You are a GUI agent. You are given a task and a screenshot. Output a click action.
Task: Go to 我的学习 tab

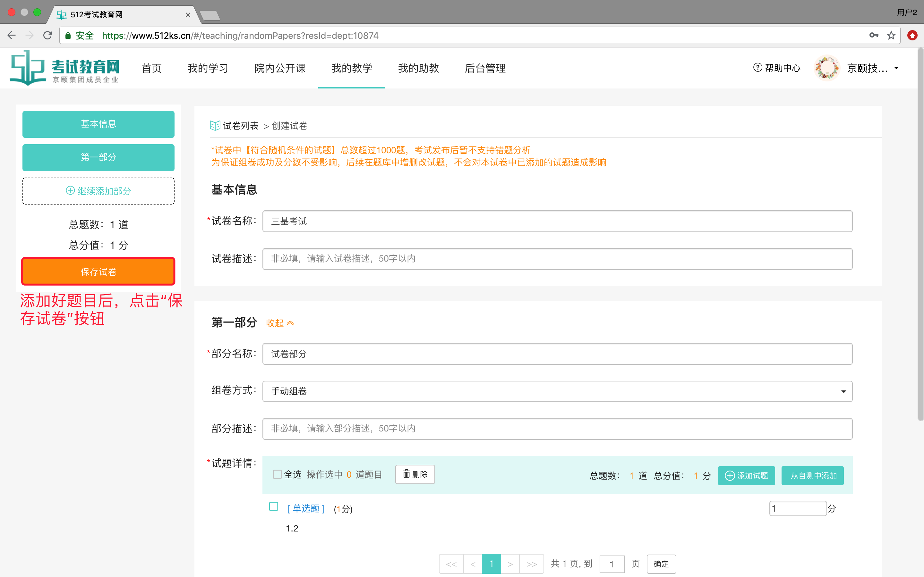(208, 68)
